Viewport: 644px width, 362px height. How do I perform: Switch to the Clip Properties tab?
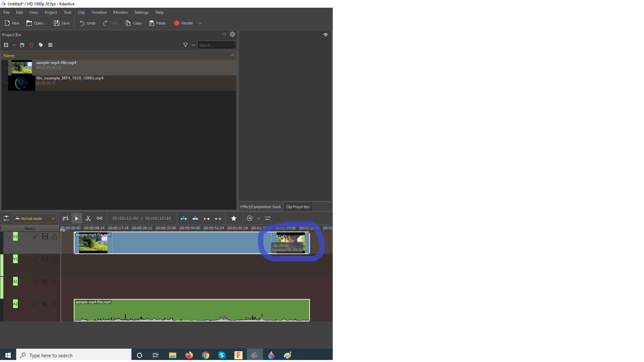(x=298, y=207)
